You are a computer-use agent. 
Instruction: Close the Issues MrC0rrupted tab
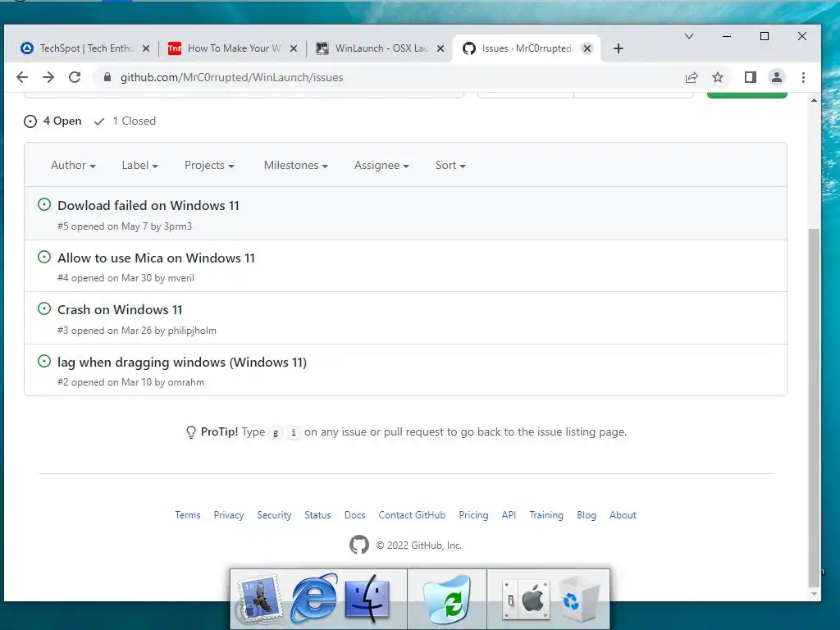pos(587,48)
